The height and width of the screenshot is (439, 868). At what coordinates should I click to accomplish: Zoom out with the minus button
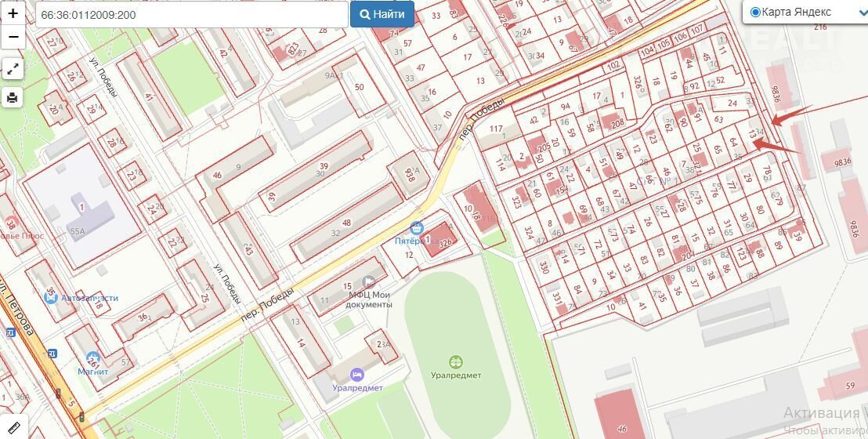click(13, 37)
